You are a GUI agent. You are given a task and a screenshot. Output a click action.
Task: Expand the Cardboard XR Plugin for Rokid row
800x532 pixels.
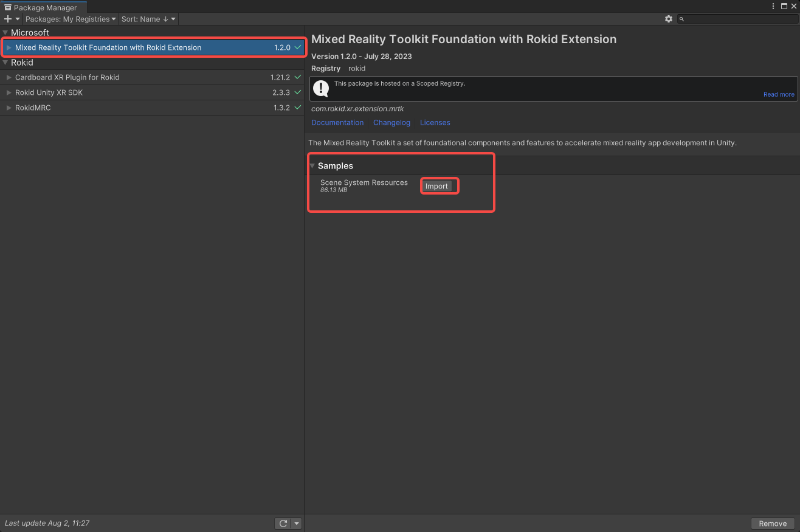pyautogui.click(x=9, y=77)
